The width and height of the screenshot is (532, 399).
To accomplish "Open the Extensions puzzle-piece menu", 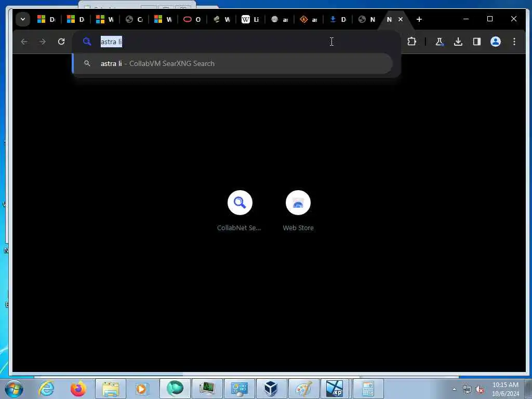I will point(411,42).
